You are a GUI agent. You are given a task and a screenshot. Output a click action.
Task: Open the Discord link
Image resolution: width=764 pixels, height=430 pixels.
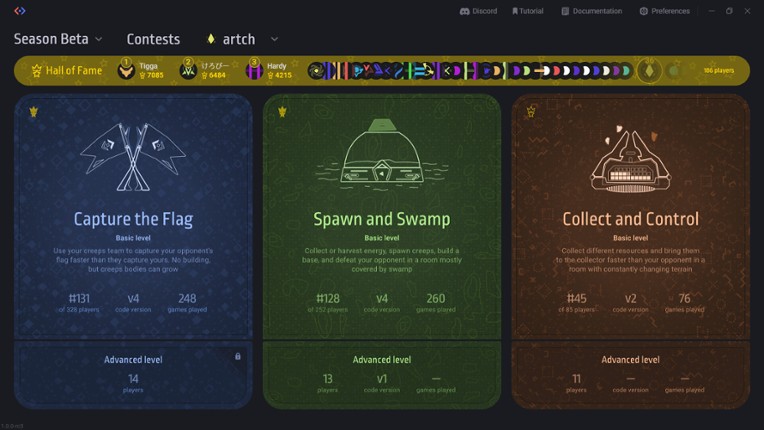478,11
